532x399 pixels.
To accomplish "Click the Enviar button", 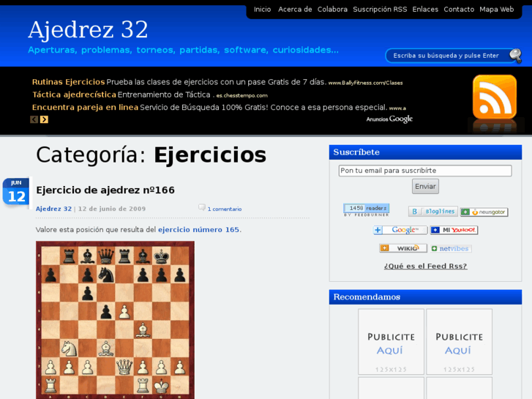I will pos(425,187).
